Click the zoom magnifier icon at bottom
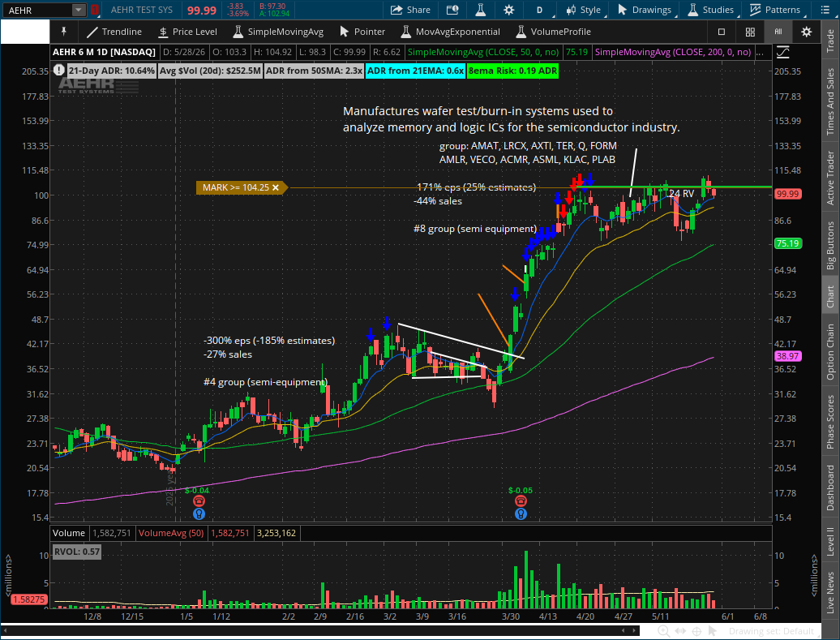Image resolution: width=840 pixels, height=640 pixels. click(x=664, y=631)
